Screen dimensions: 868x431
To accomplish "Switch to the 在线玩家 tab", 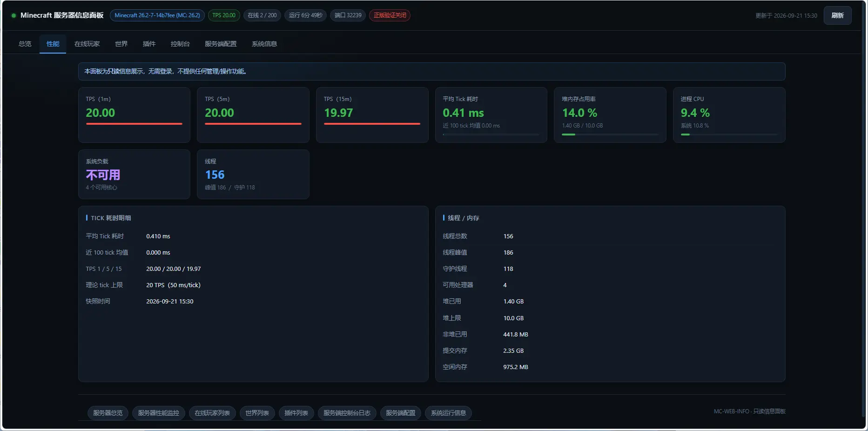I will [87, 44].
